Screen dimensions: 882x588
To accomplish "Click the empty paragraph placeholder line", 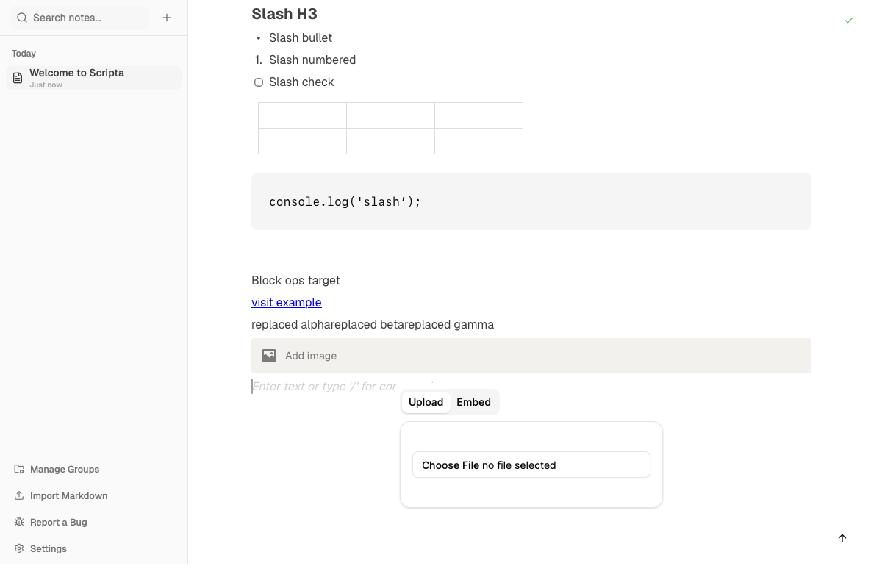I will [x=323, y=386].
